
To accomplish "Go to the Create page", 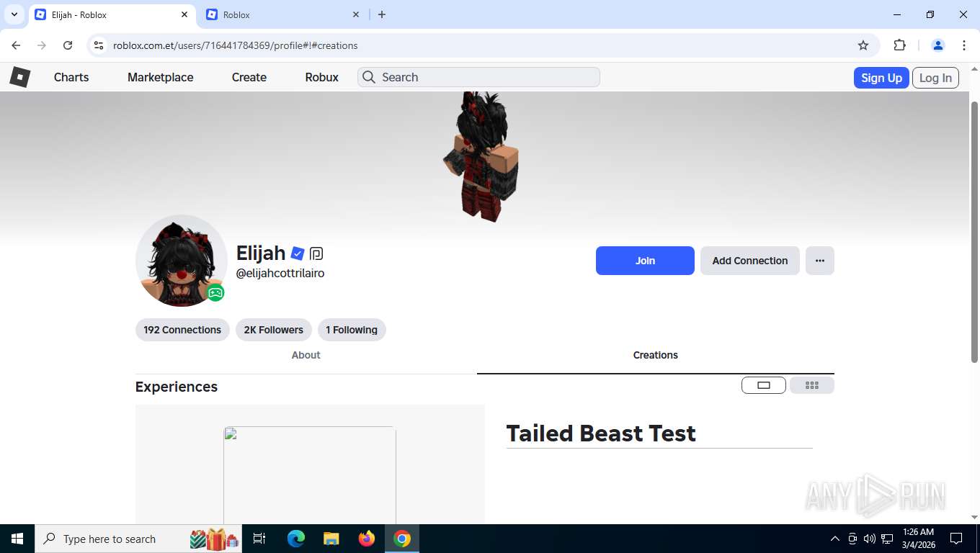I will (x=249, y=77).
